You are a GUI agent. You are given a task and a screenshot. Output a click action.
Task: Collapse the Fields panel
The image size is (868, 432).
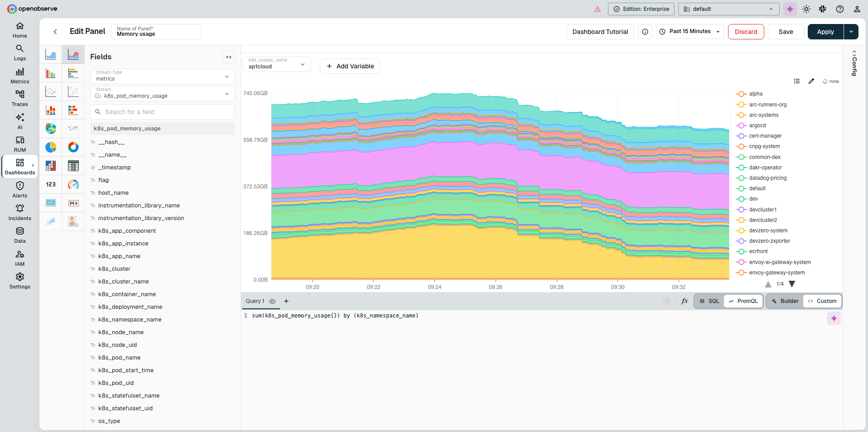click(229, 57)
